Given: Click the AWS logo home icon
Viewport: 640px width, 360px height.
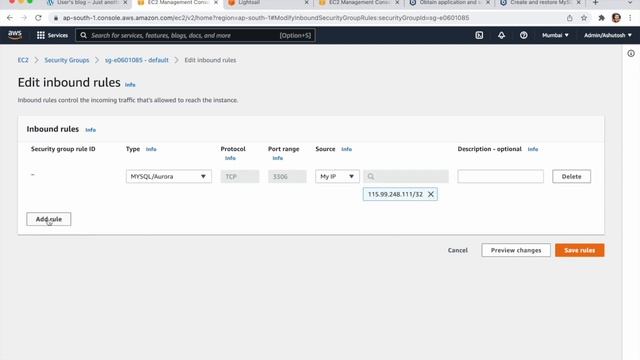Looking at the screenshot, I should [x=15, y=35].
